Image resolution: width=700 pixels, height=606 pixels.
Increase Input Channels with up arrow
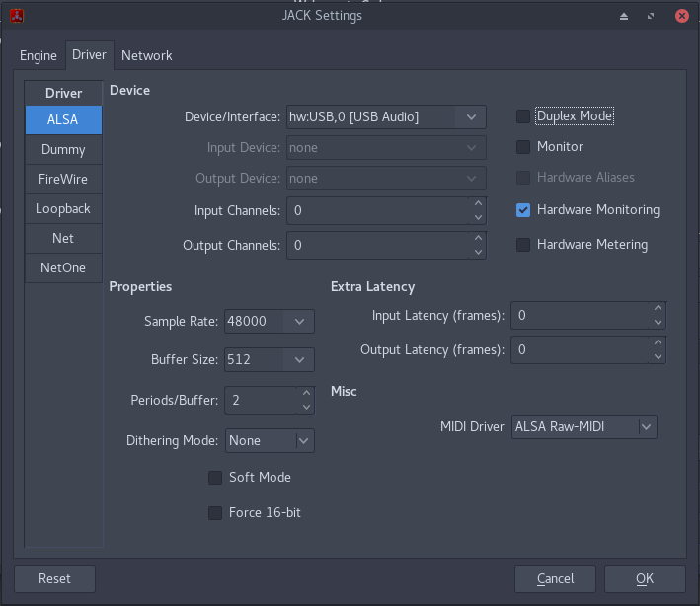[478, 203]
